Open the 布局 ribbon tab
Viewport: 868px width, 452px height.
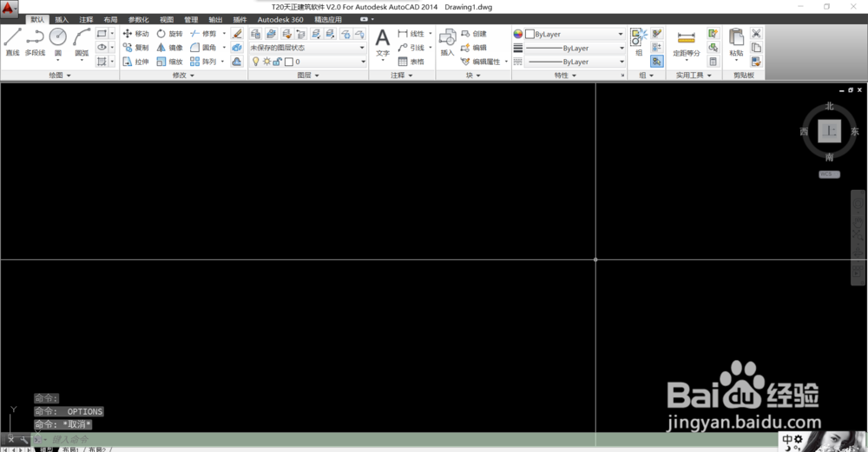pos(110,19)
